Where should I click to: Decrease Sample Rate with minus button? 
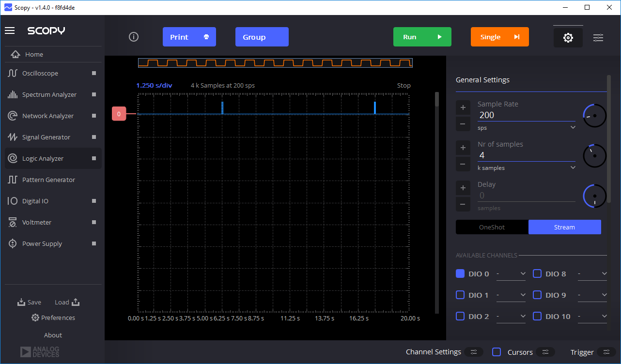pos(463,124)
